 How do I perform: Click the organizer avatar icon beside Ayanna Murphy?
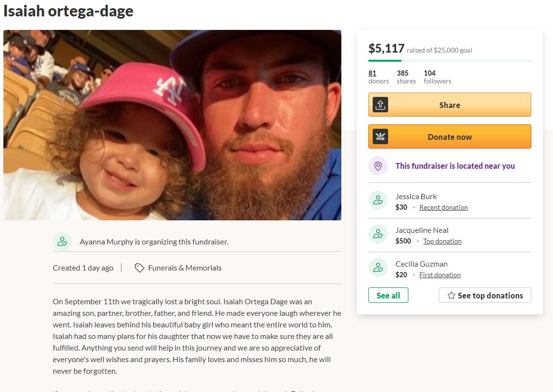click(x=62, y=242)
